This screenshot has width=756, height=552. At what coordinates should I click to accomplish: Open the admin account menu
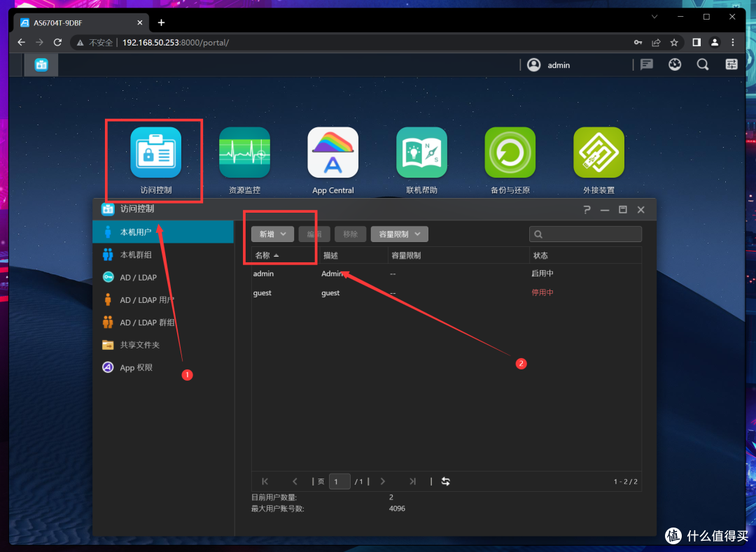point(549,65)
